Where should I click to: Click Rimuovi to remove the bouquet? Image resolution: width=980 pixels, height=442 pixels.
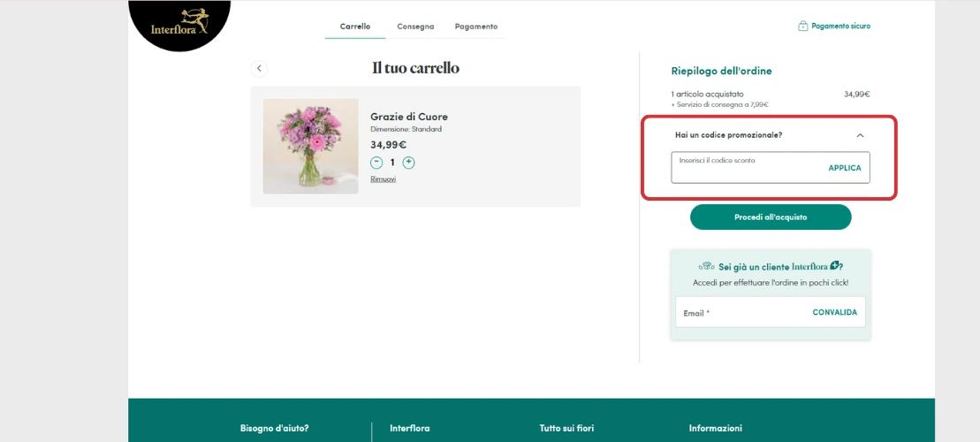384,179
